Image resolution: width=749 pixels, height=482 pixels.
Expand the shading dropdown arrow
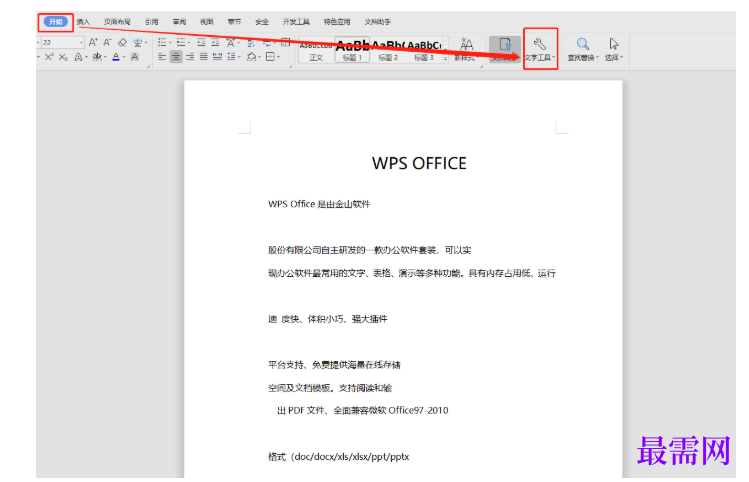259,57
